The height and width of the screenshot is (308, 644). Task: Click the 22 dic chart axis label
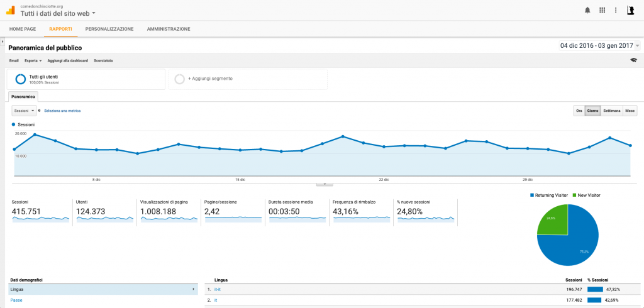tap(384, 180)
